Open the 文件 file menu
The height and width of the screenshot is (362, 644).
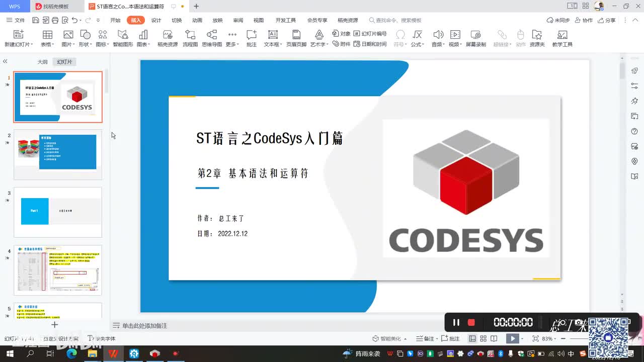[16, 20]
